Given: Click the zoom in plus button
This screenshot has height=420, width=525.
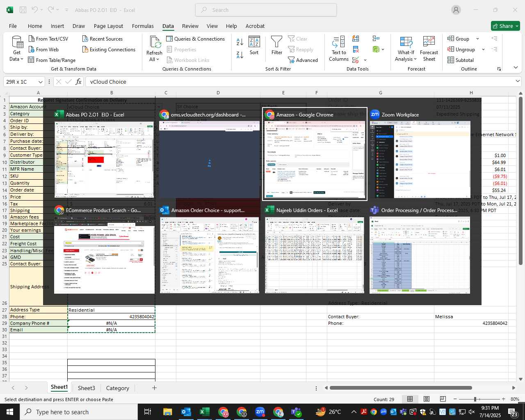Looking at the screenshot, I should click(503, 399).
